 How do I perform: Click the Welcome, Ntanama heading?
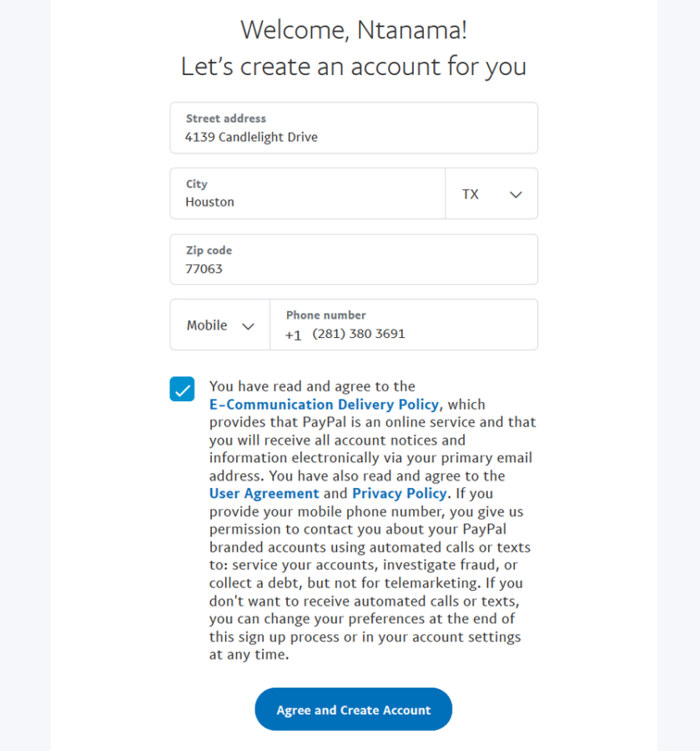point(353,30)
